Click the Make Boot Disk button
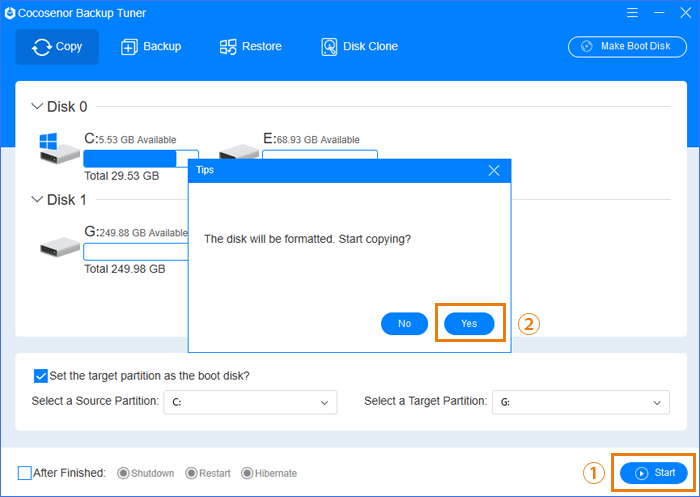The height and width of the screenshot is (497, 700). click(627, 46)
